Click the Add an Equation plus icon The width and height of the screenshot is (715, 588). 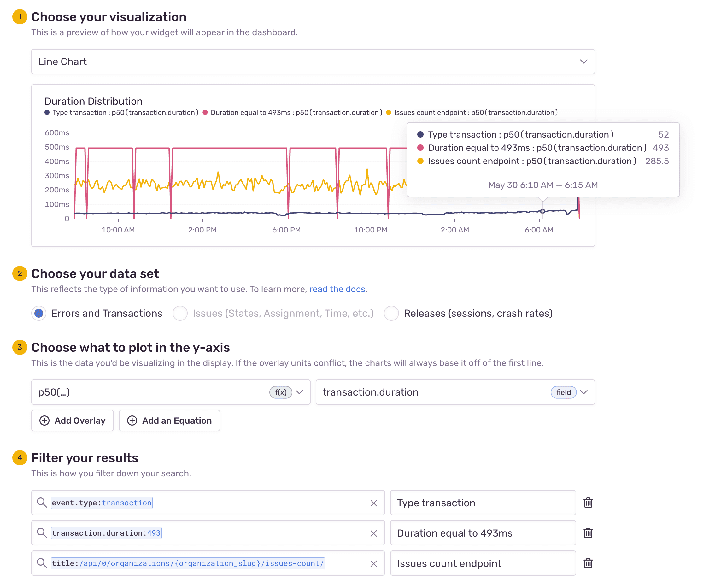(132, 420)
